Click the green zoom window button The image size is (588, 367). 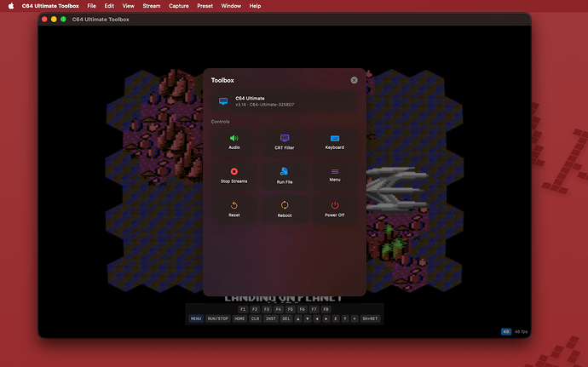63,19
